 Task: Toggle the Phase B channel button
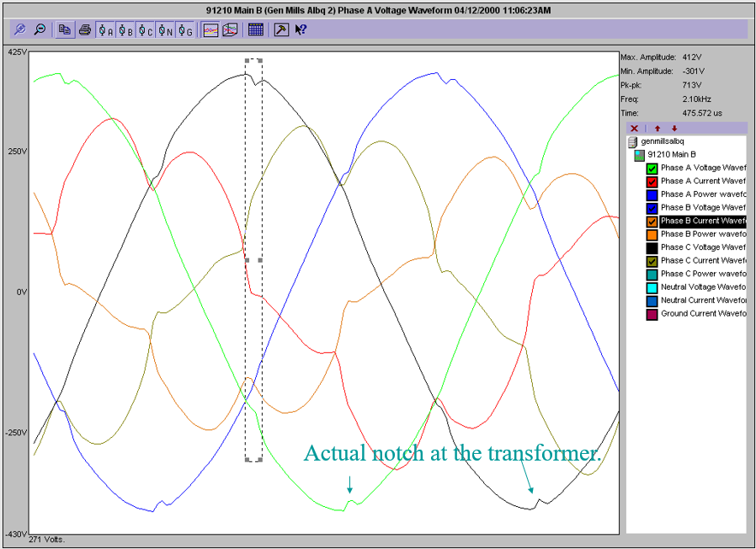(x=125, y=29)
